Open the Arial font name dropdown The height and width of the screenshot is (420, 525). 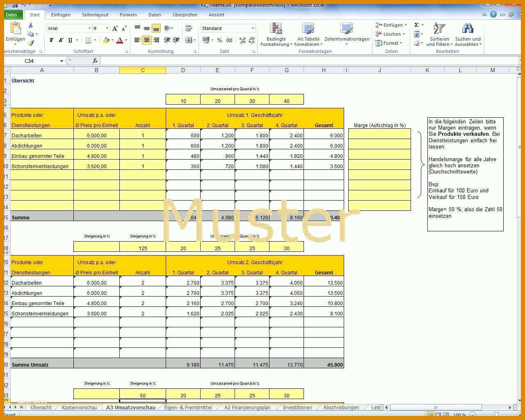tap(89, 28)
